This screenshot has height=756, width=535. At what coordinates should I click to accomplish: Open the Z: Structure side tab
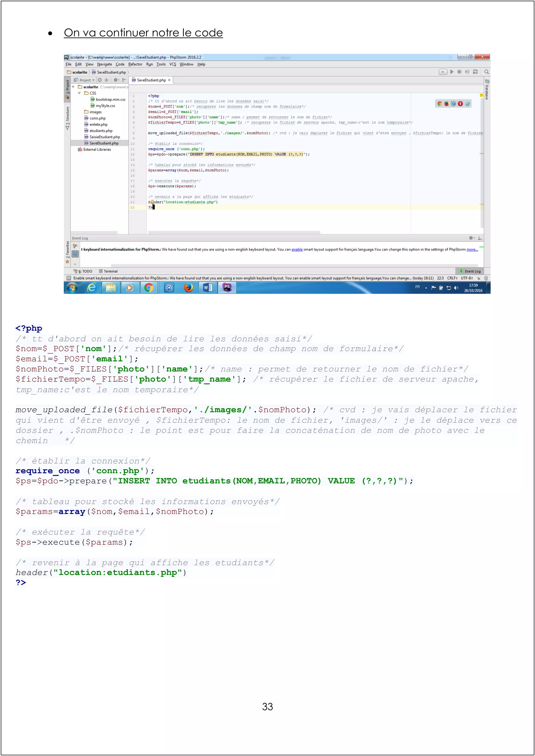[68, 118]
